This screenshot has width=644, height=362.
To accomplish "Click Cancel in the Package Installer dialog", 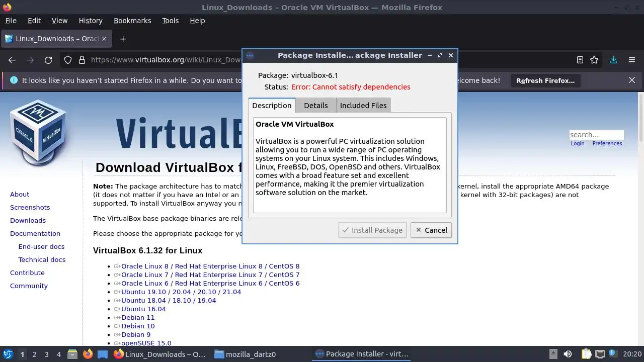I will coord(431,230).
